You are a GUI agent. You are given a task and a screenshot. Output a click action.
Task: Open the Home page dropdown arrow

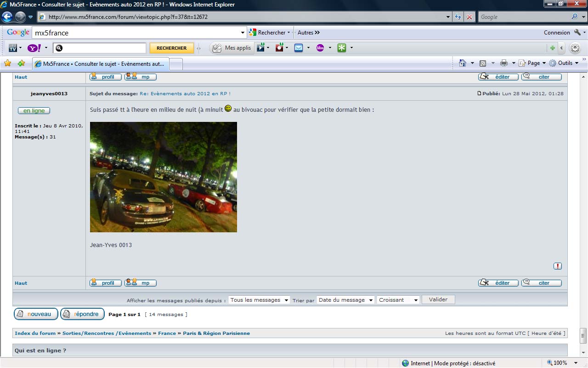click(472, 63)
